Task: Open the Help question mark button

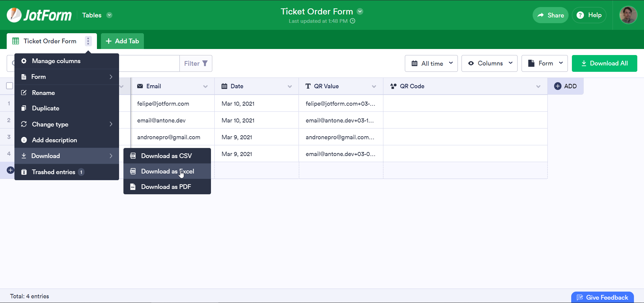Action: (589, 15)
